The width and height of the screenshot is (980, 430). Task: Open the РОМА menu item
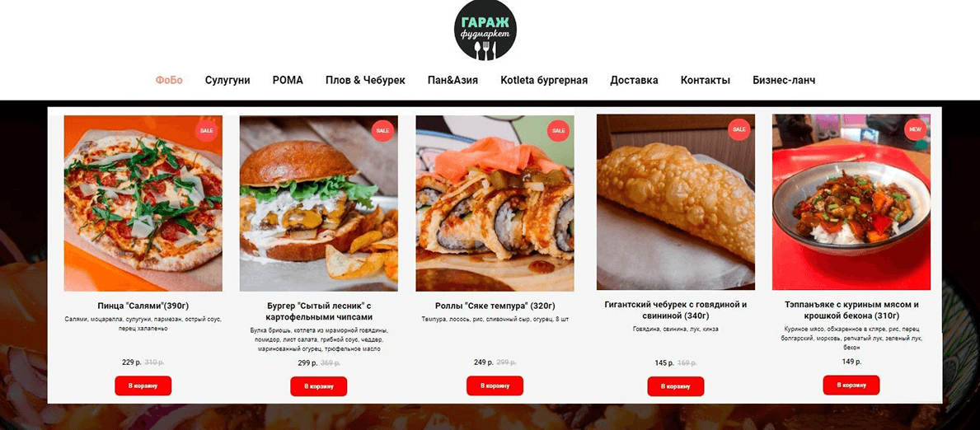pos(288,80)
